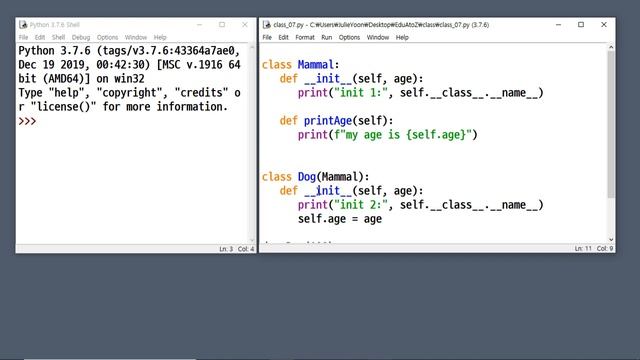The image size is (640, 360).
Task: Open Debug menu in Python Shell window
Action: 81,37
